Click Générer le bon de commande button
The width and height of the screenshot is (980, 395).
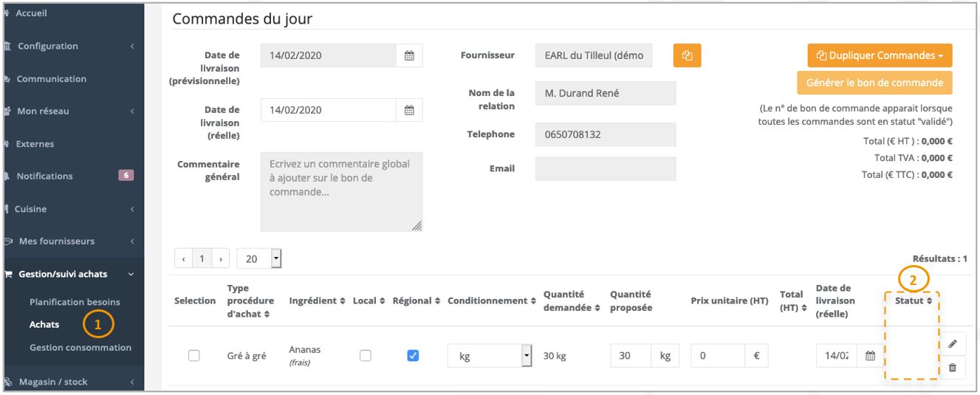[874, 83]
